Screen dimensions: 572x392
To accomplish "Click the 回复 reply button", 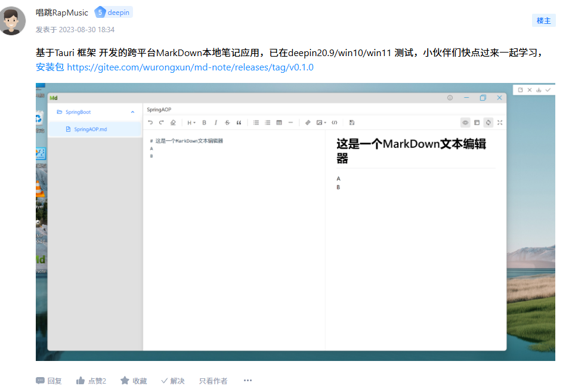I will point(49,381).
